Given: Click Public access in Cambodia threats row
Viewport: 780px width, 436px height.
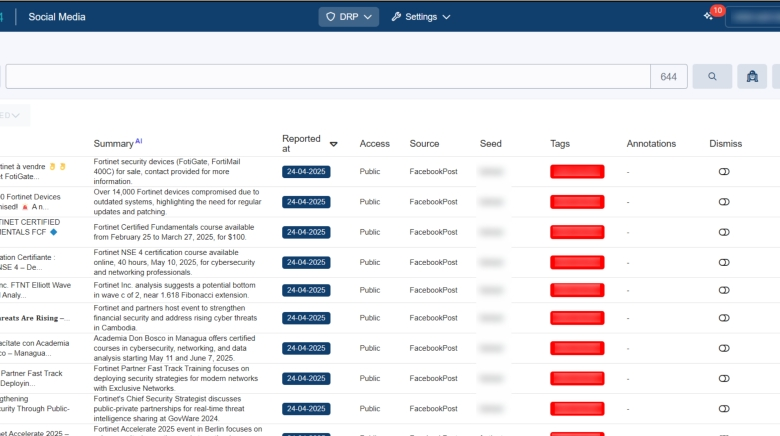Looking at the screenshot, I should click(x=370, y=318).
